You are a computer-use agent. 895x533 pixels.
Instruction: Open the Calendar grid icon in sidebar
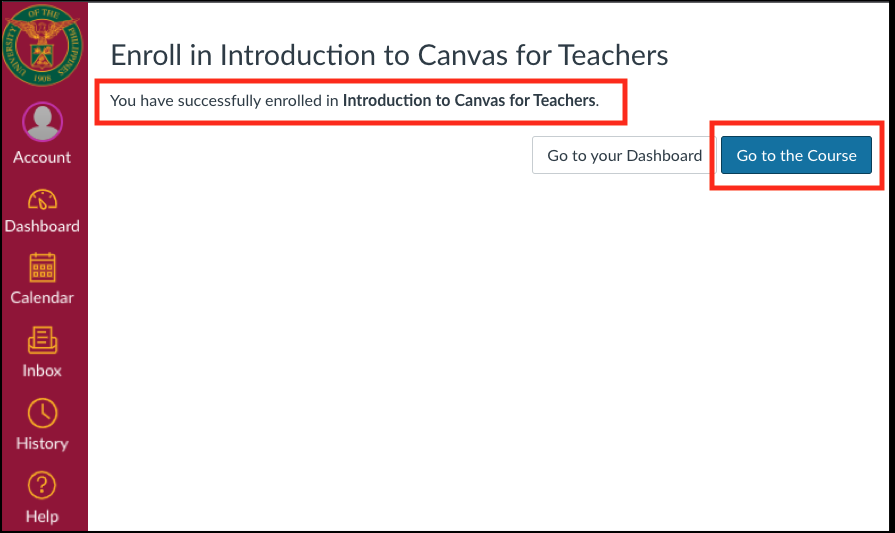[42, 268]
